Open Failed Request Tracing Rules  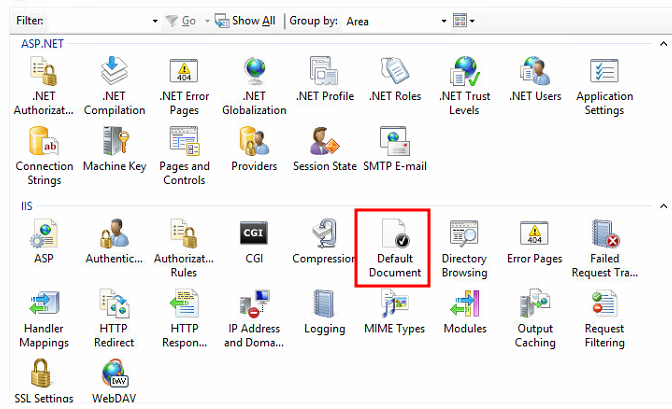(x=605, y=249)
